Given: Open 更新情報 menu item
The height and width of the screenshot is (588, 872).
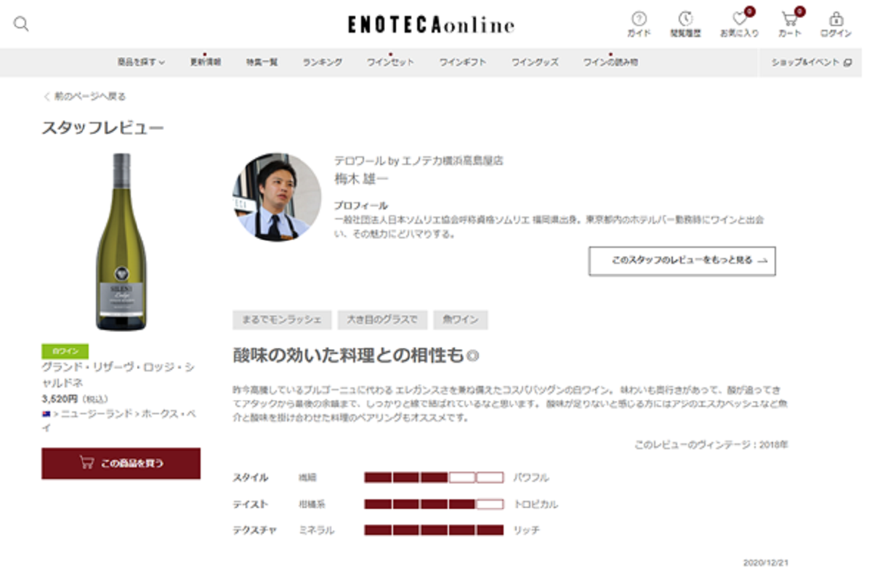Looking at the screenshot, I should pos(206,63).
